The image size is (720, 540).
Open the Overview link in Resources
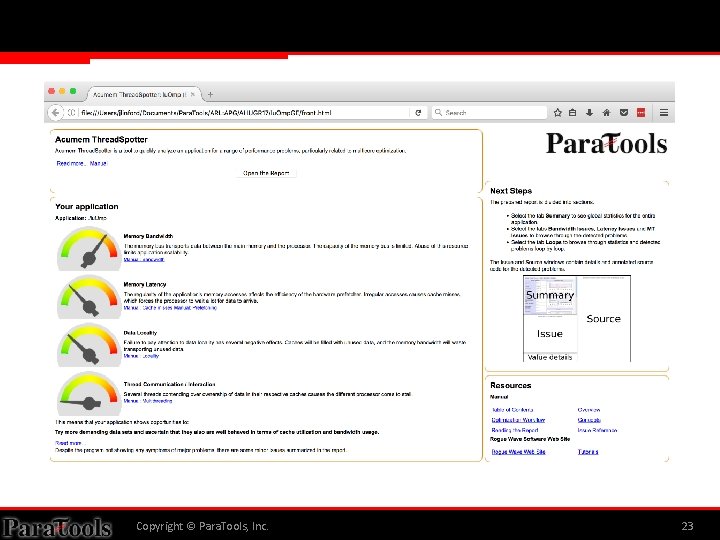[589, 410]
